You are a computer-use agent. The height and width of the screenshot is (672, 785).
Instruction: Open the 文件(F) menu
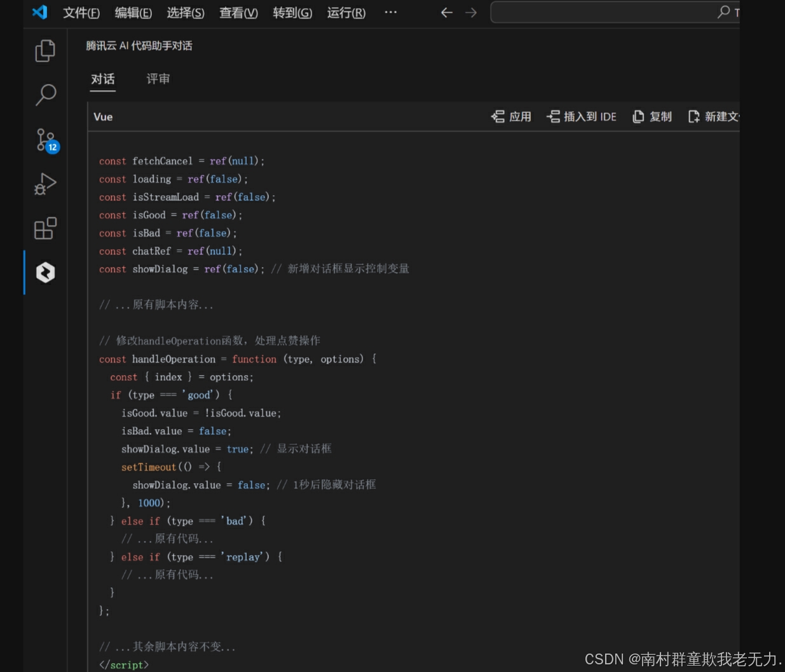(81, 13)
